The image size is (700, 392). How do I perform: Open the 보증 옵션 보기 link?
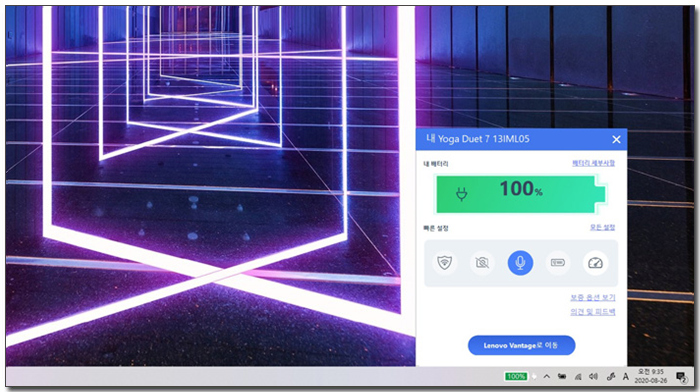point(592,297)
